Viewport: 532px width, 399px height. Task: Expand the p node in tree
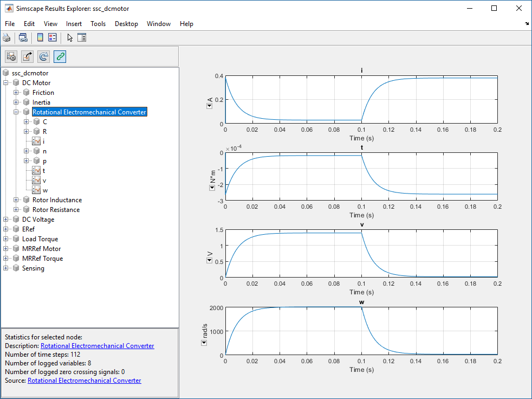tap(26, 161)
